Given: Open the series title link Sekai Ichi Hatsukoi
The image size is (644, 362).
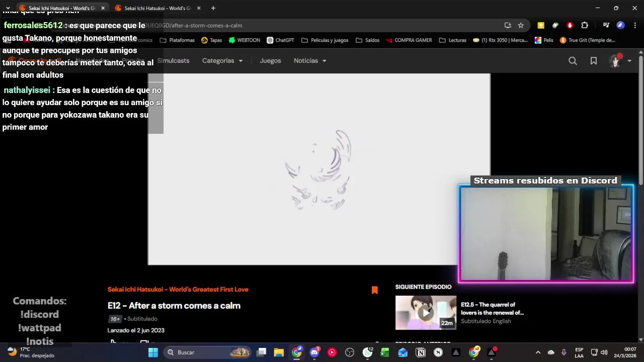Looking at the screenshot, I should [178, 290].
